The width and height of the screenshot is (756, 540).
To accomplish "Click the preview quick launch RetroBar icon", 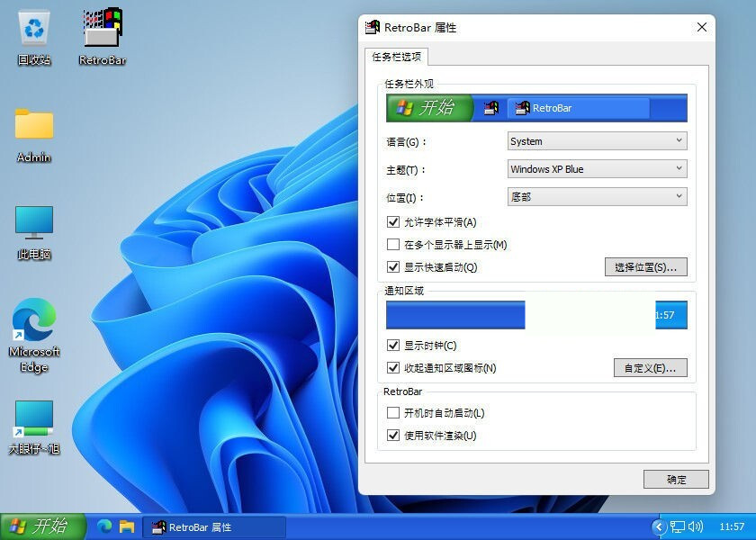I will pos(491,108).
